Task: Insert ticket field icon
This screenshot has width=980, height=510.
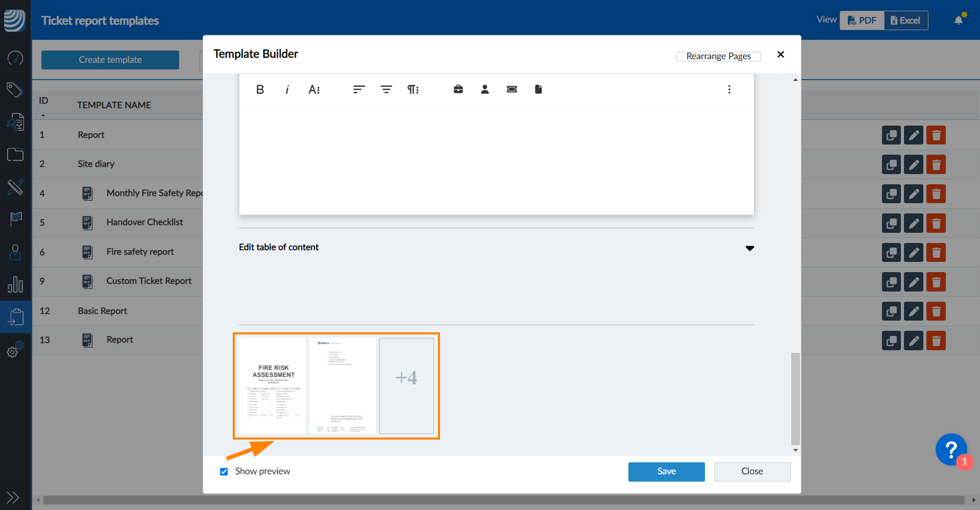Action: tap(512, 90)
